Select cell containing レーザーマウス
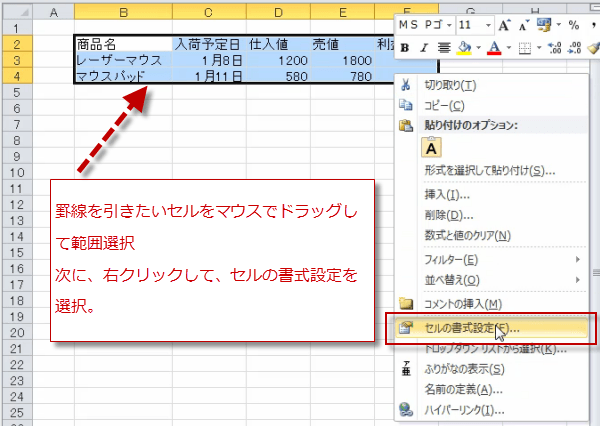Screen dimensions: 600x426 click(123, 60)
